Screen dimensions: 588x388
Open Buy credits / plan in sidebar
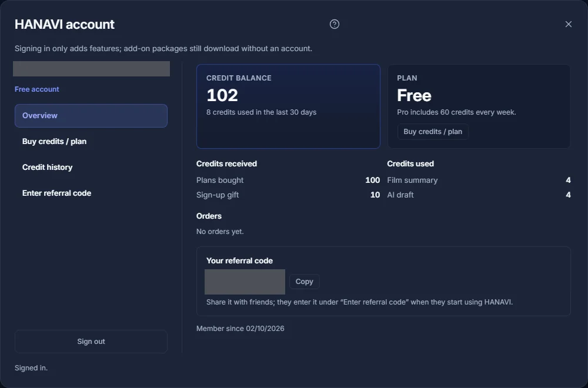click(91, 141)
